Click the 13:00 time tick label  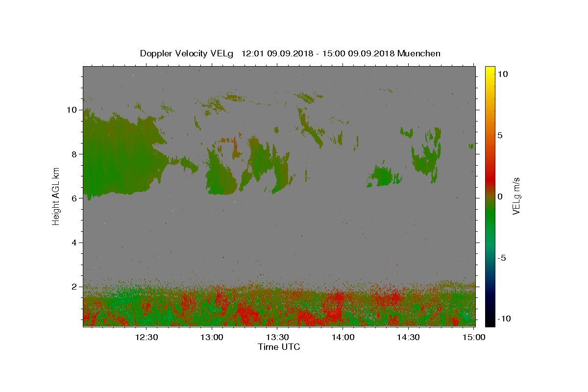coord(212,337)
